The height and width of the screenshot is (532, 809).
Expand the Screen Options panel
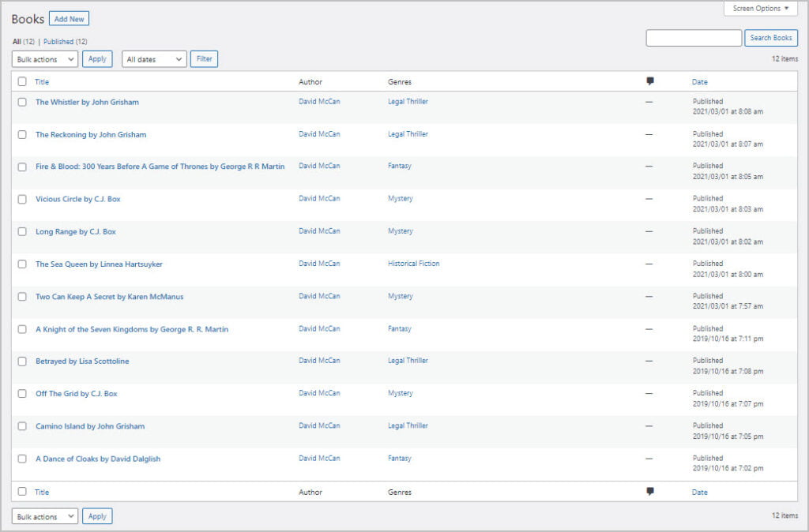(x=759, y=8)
